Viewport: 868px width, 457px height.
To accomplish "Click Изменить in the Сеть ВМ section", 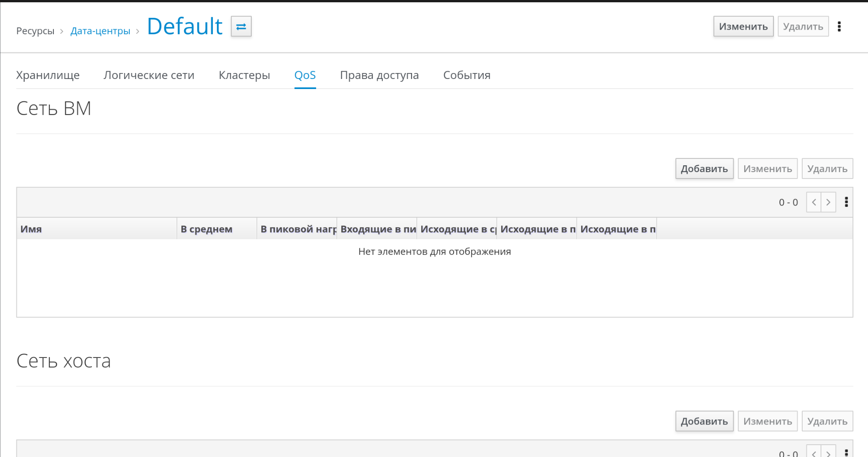I will coord(767,169).
